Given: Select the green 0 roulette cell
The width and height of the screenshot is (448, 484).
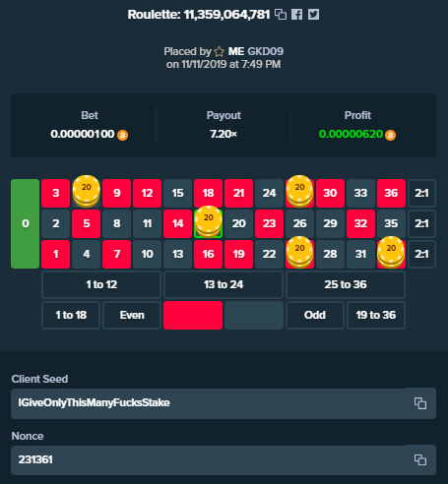Looking at the screenshot, I should (x=25, y=223).
